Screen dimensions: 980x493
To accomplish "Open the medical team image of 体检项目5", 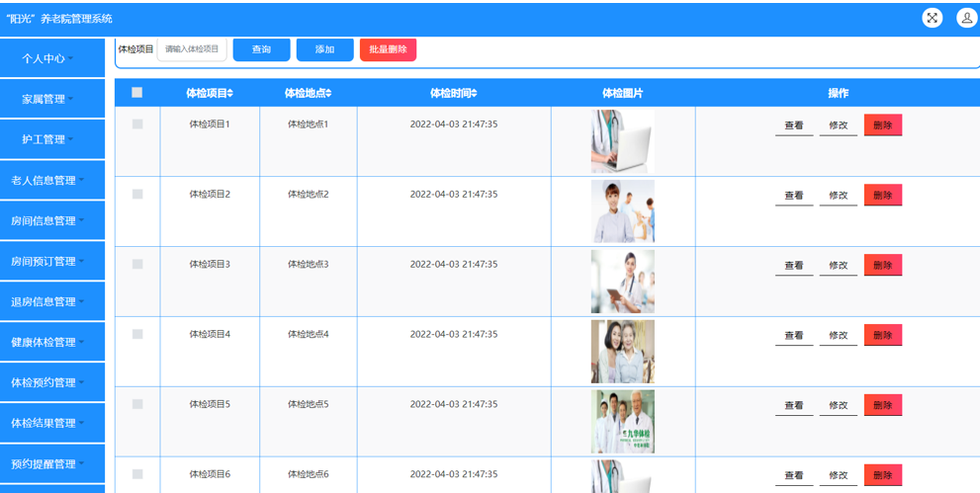I will tap(622, 421).
